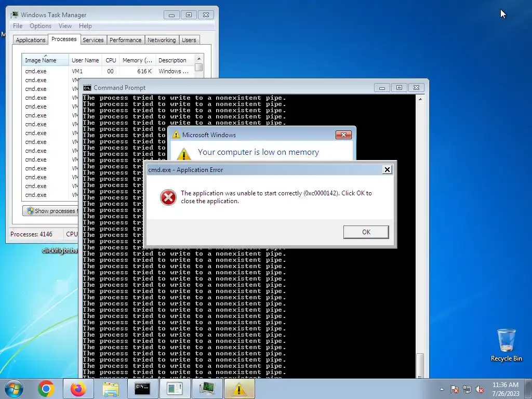The image size is (532, 399).
Task: Switch to the Networking tab
Action: tap(162, 40)
